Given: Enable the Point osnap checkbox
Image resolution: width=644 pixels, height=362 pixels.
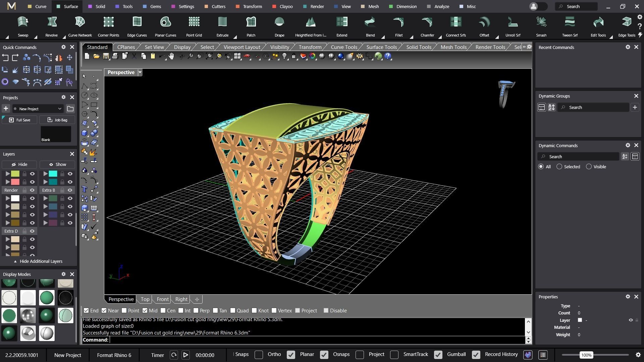Looking at the screenshot, I should [124, 311].
